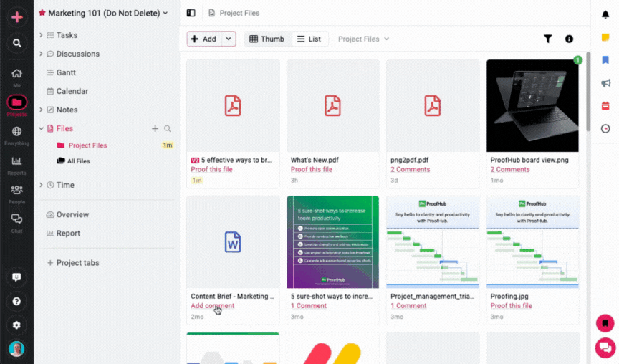Open Projects folder icon
Image resolution: width=619 pixels, height=364 pixels.
point(16,102)
